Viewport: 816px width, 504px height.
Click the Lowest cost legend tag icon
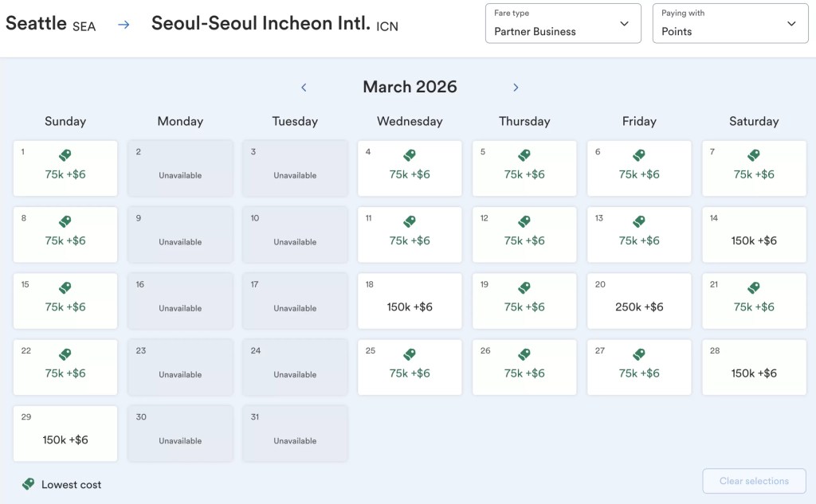coord(28,484)
